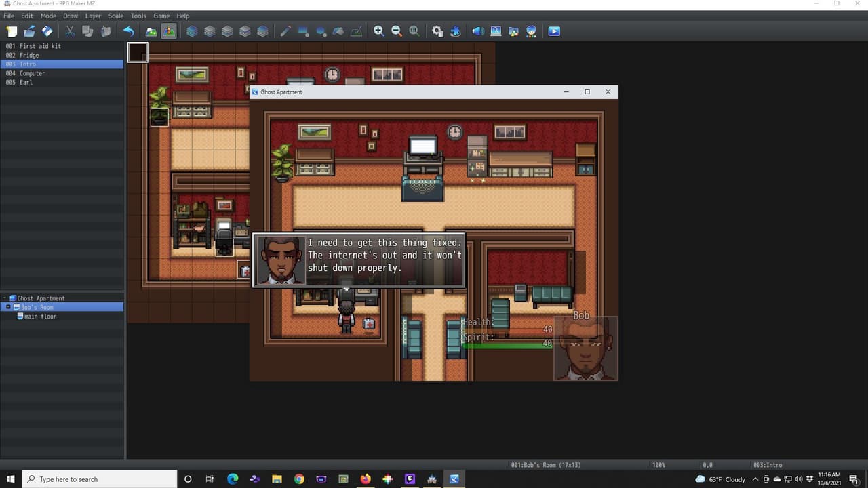Image resolution: width=868 pixels, height=488 pixels.
Task: Open the Resource Manager icon
Action: [x=513, y=31]
